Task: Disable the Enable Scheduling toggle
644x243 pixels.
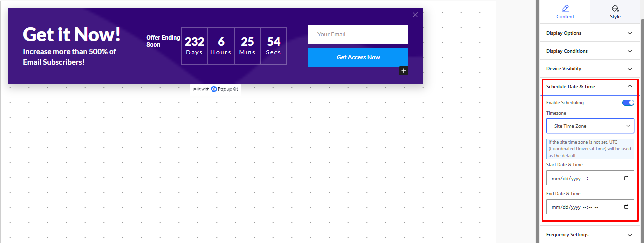Action: [x=628, y=103]
